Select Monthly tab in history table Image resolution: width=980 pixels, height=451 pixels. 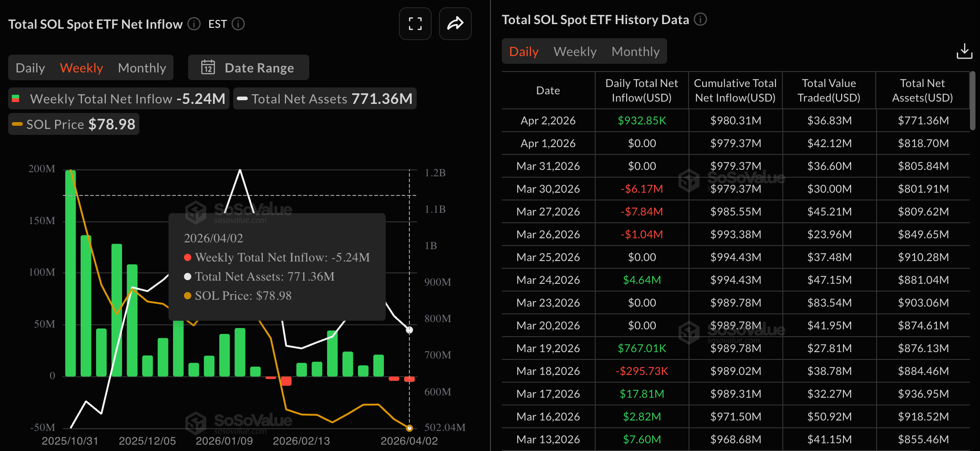click(x=635, y=51)
